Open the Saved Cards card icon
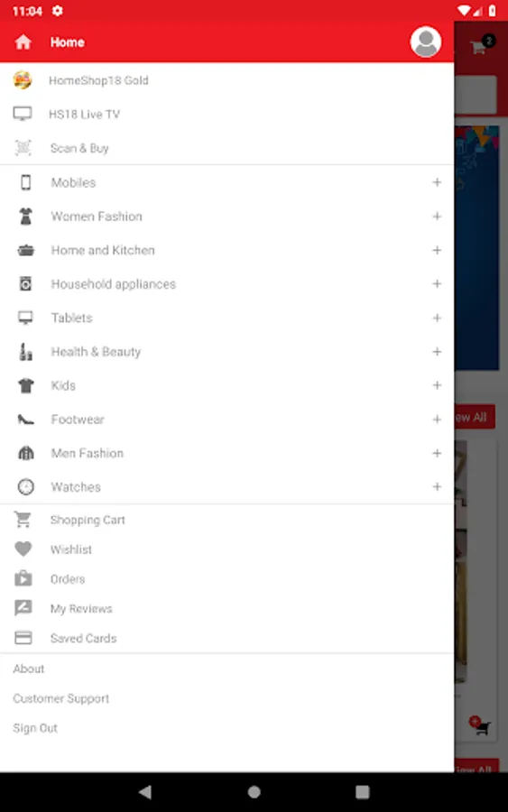508x812 pixels. (x=23, y=638)
